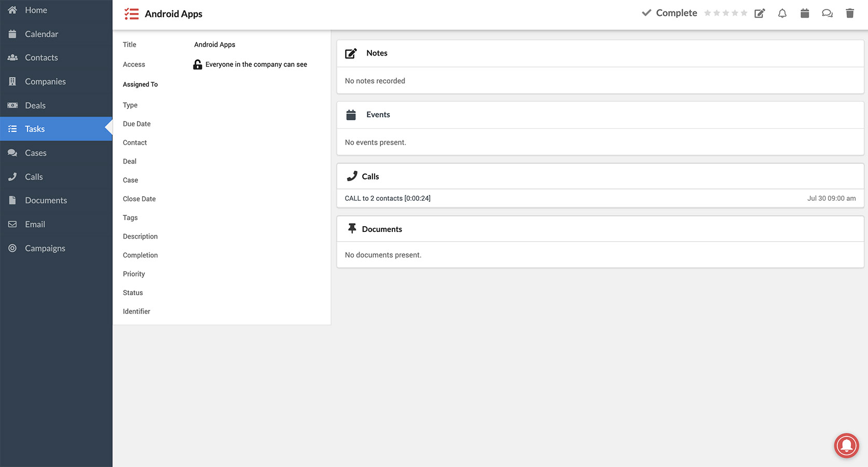This screenshot has height=467, width=868.
Task: Click the Completion field label
Action: (x=140, y=255)
